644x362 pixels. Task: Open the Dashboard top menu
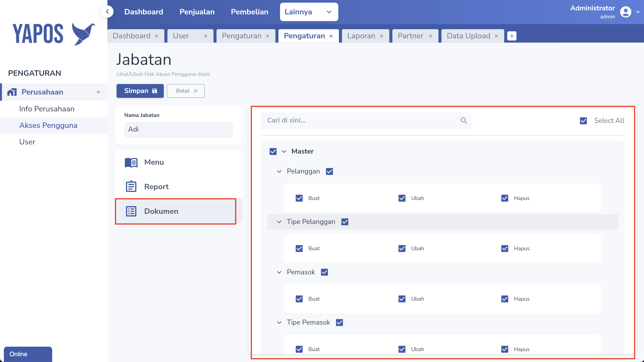pyautogui.click(x=144, y=12)
